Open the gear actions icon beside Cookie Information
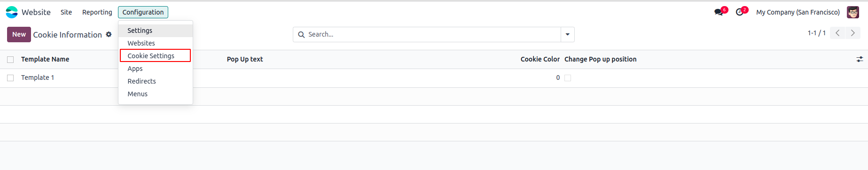 tap(109, 34)
